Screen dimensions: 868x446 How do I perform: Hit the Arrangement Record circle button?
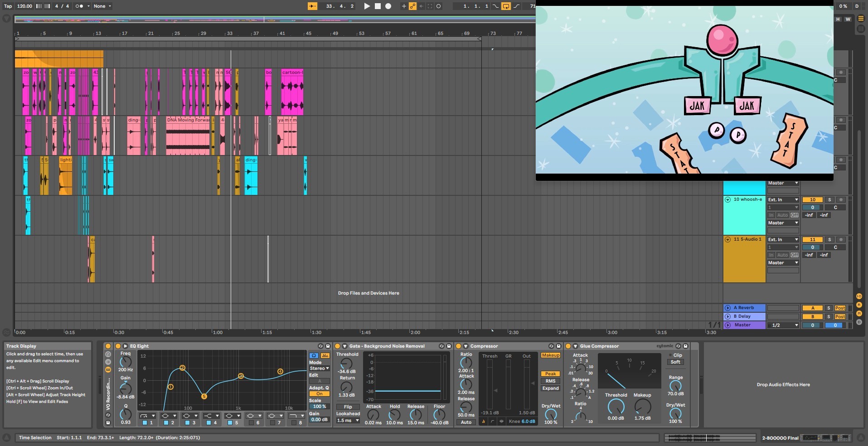coord(388,6)
